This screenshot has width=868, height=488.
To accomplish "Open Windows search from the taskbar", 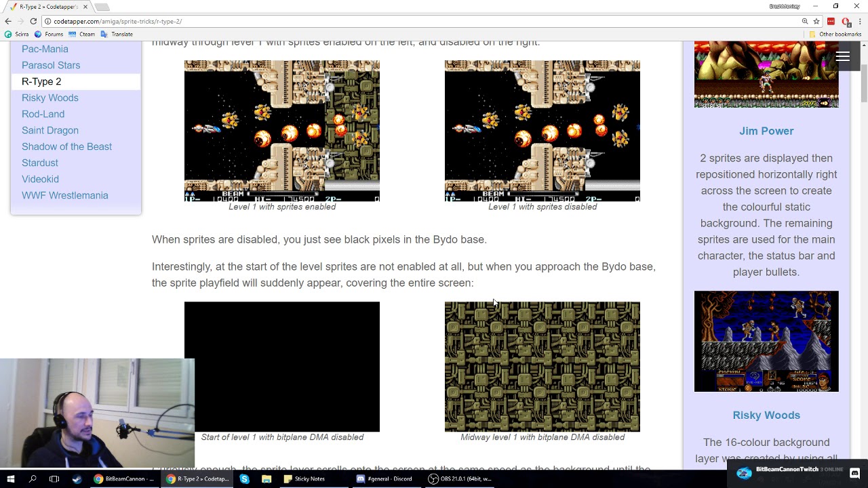I will [33, 479].
